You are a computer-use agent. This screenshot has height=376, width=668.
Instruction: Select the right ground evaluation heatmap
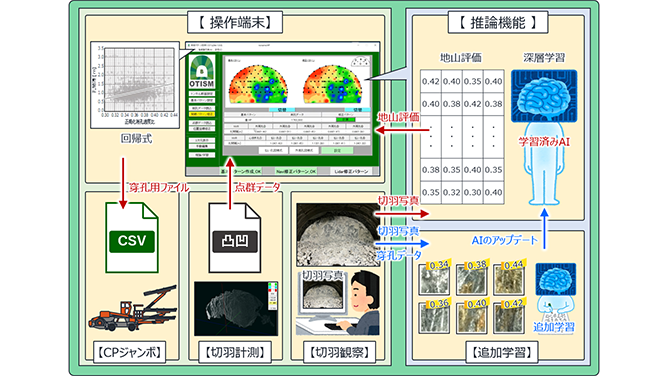pyautogui.click(x=332, y=84)
